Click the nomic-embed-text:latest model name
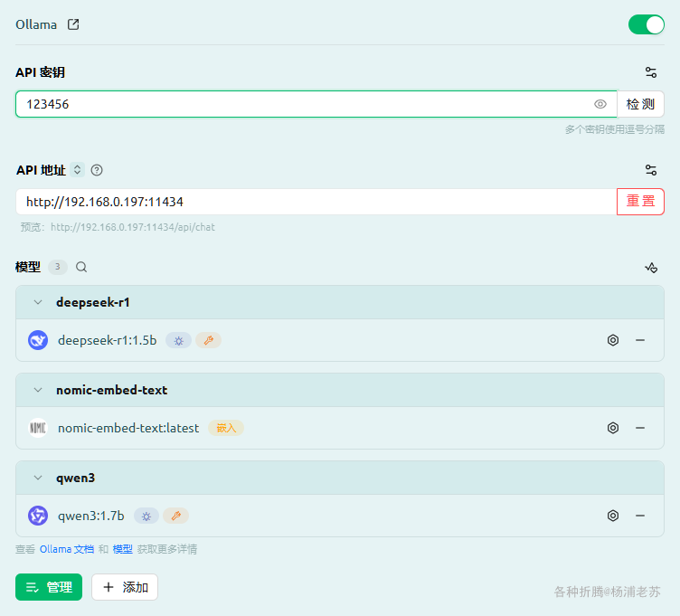 (128, 428)
